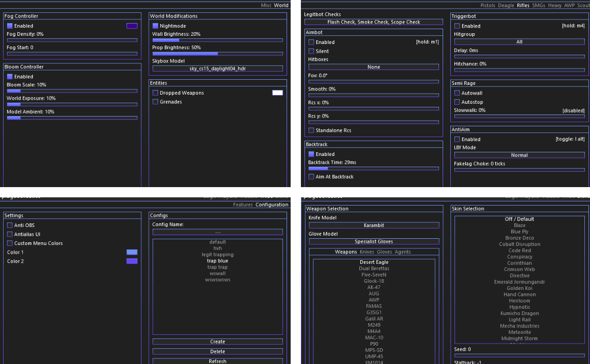Screen dimensions: 590x364
Task: Tick the Autostop checkbox
Action: pos(457,102)
